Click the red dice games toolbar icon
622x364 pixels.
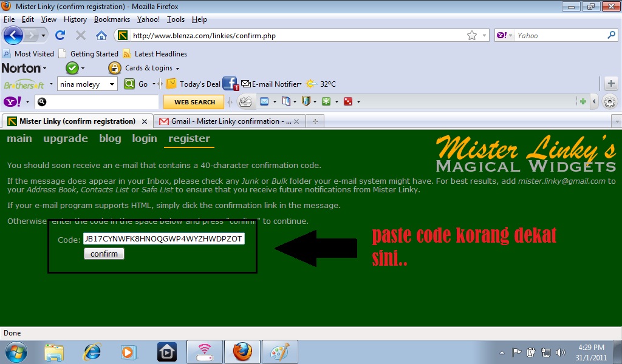point(348,102)
